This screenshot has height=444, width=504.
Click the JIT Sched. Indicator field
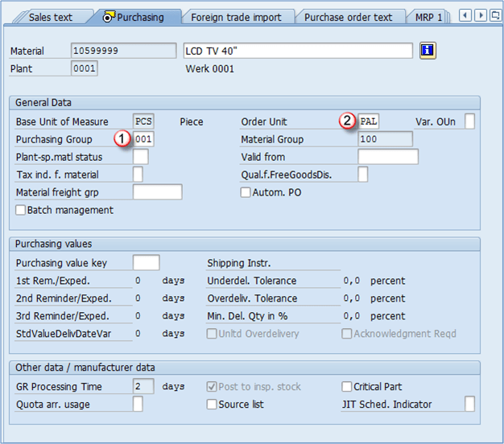469,405
